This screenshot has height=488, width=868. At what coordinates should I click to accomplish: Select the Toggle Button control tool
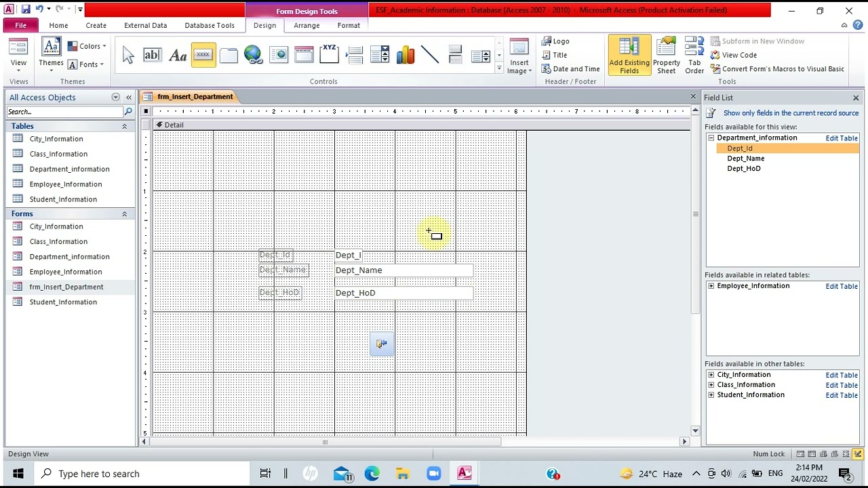click(x=455, y=56)
